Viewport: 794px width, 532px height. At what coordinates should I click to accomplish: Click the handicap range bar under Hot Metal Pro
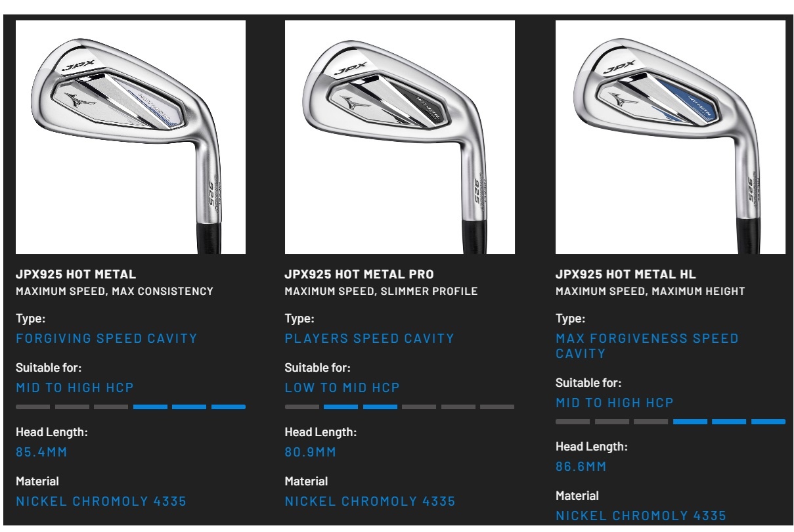399,407
